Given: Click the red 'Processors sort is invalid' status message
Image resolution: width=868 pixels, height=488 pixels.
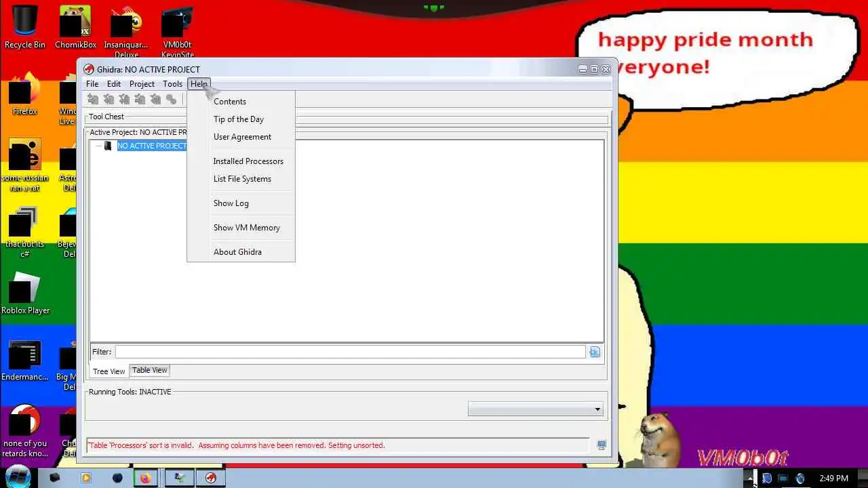Looking at the screenshot, I should click(x=237, y=445).
